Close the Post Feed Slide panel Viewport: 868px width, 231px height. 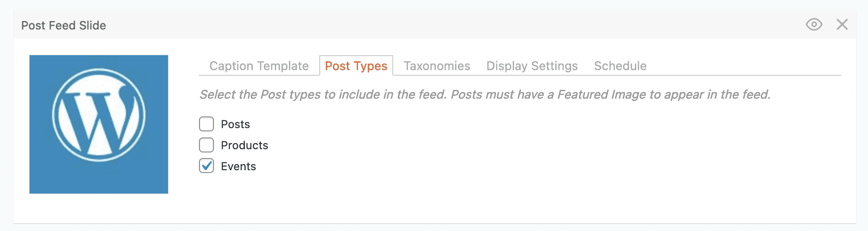click(x=842, y=25)
